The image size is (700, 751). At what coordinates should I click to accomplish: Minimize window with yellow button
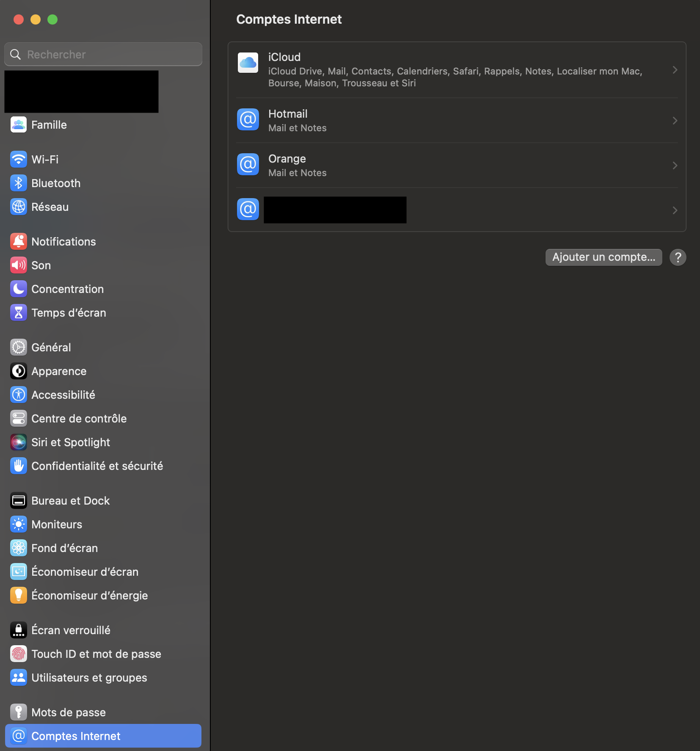36,19
